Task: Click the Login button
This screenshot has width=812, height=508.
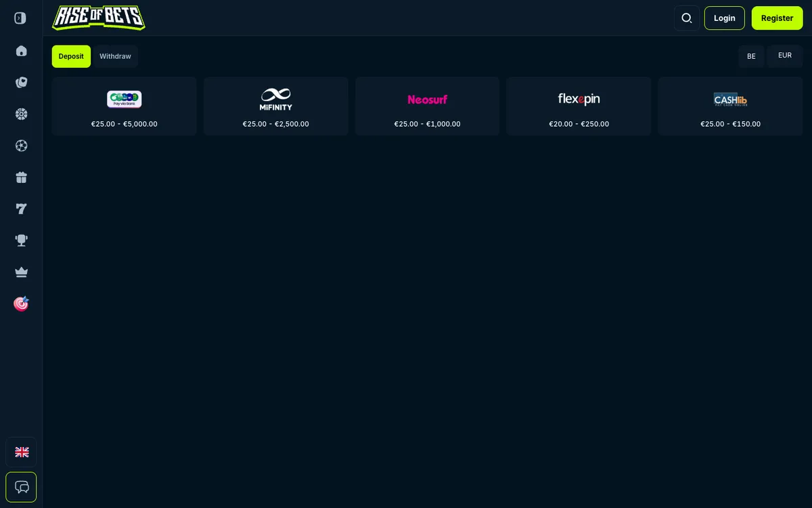Action: tap(724, 18)
